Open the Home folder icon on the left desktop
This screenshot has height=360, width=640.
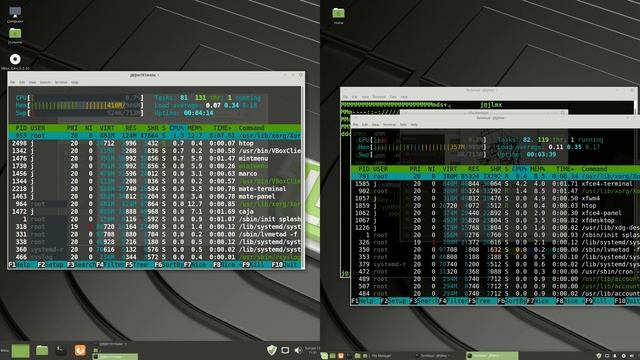[15, 33]
